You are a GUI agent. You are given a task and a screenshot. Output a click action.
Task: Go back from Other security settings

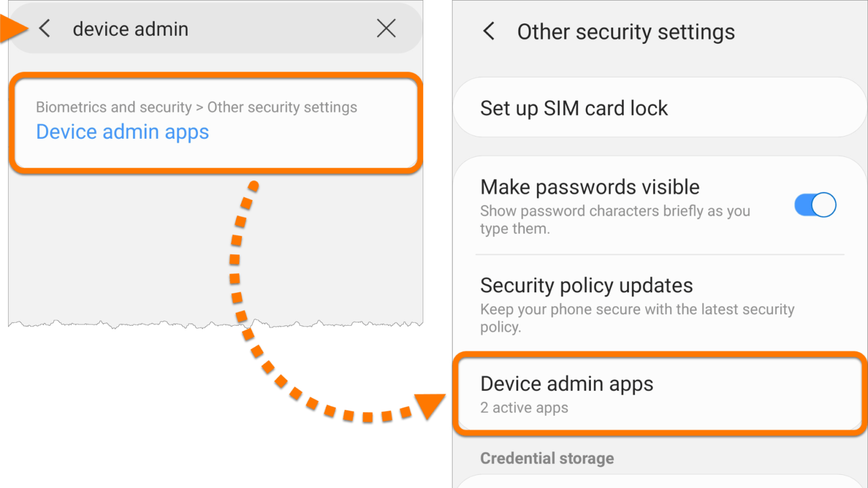[x=489, y=31]
